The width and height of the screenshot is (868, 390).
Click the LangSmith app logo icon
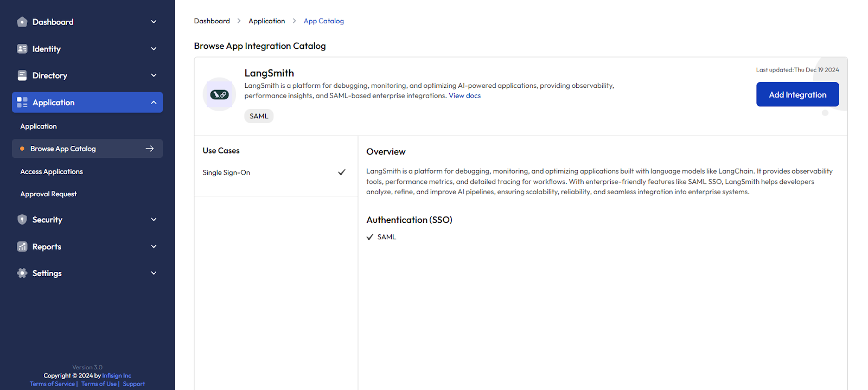(219, 94)
